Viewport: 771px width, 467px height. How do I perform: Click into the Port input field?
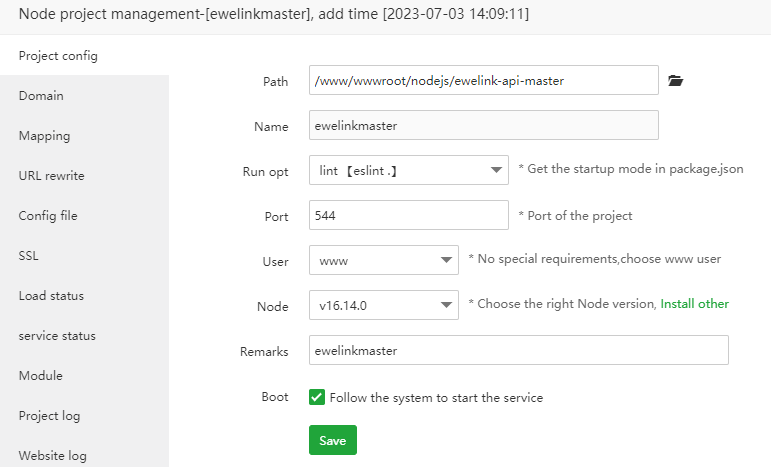tap(409, 215)
